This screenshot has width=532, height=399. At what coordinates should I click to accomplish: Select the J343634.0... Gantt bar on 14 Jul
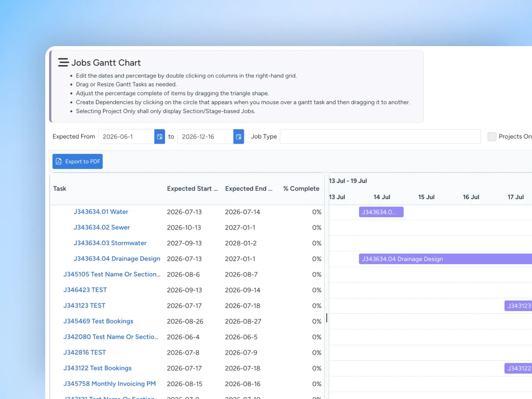pyautogui.click(x=381, y=212)
